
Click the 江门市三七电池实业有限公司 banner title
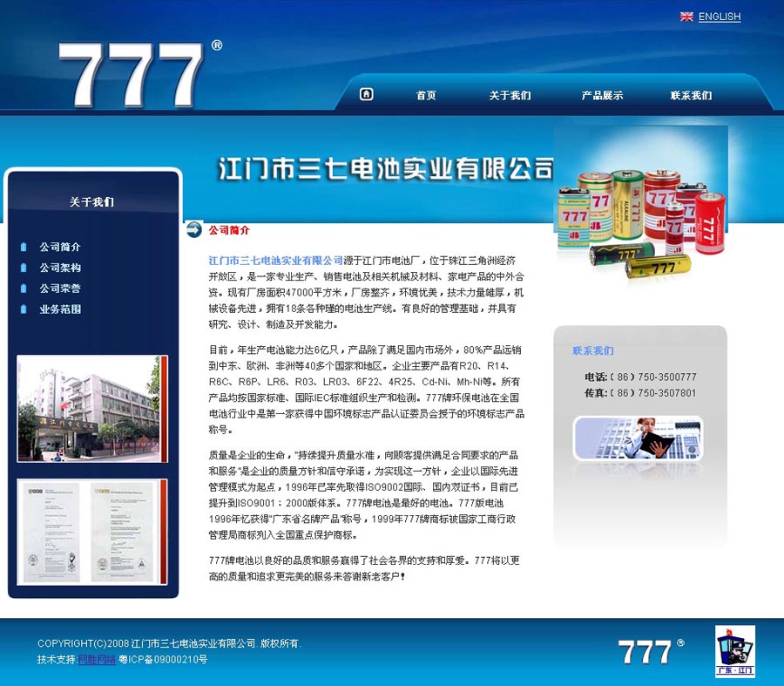[x=386, y=168]
